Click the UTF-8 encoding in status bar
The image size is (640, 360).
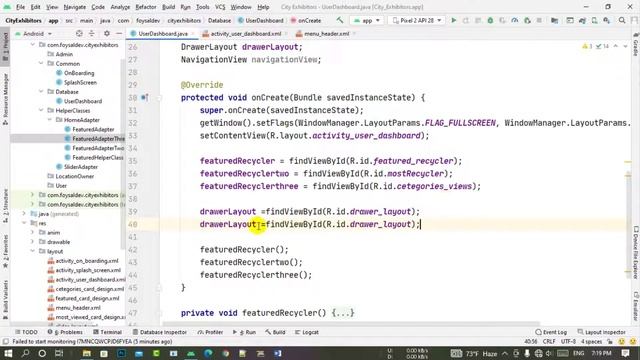568,341
